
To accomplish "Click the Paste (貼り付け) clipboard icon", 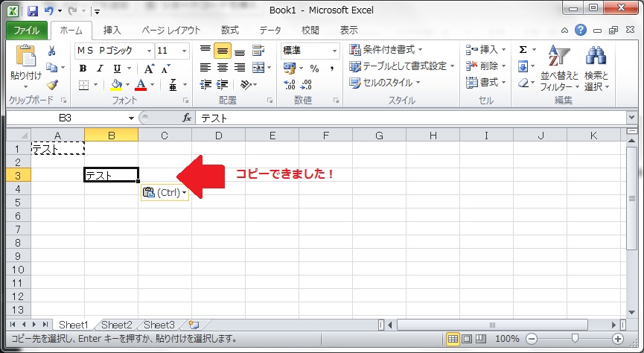I will [26, 57].
